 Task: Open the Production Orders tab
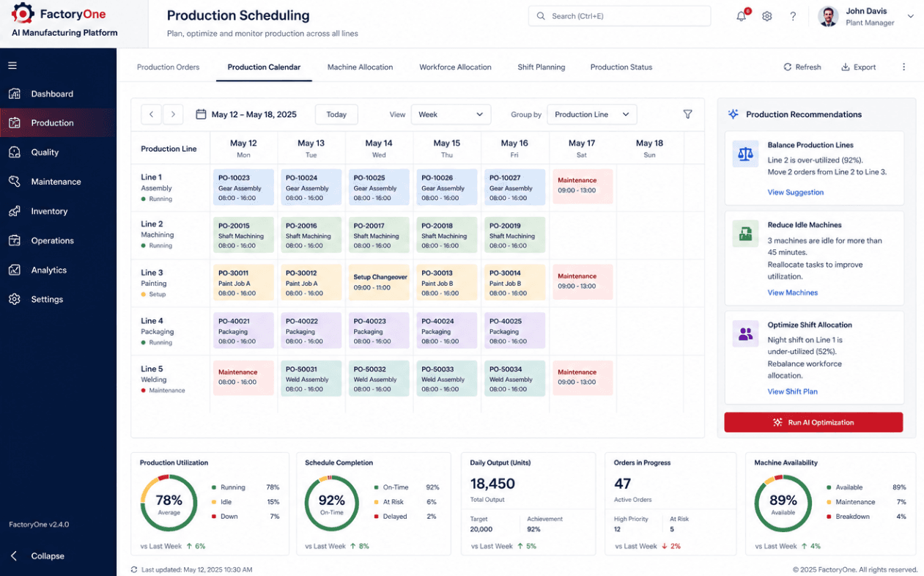168,67
